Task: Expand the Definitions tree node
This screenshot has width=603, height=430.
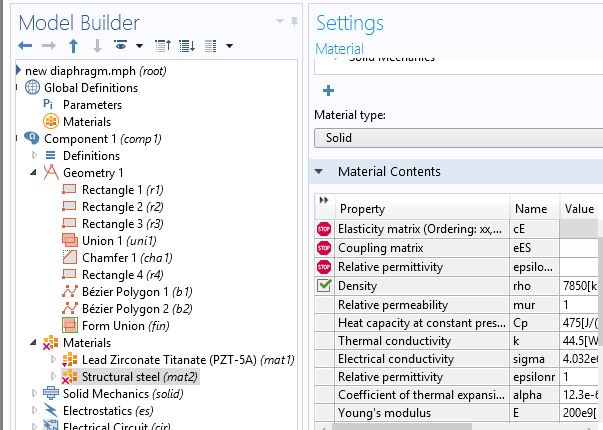Action: point(35,156)
